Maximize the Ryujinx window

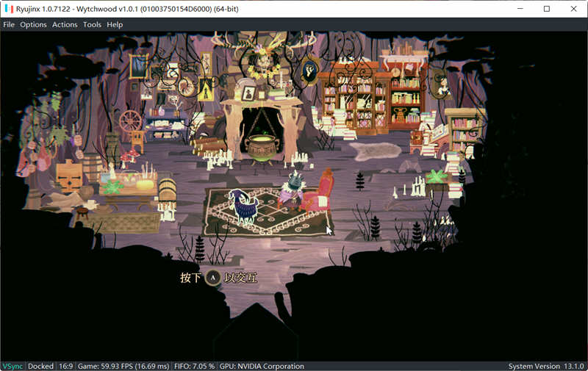(x=547, y=9)
